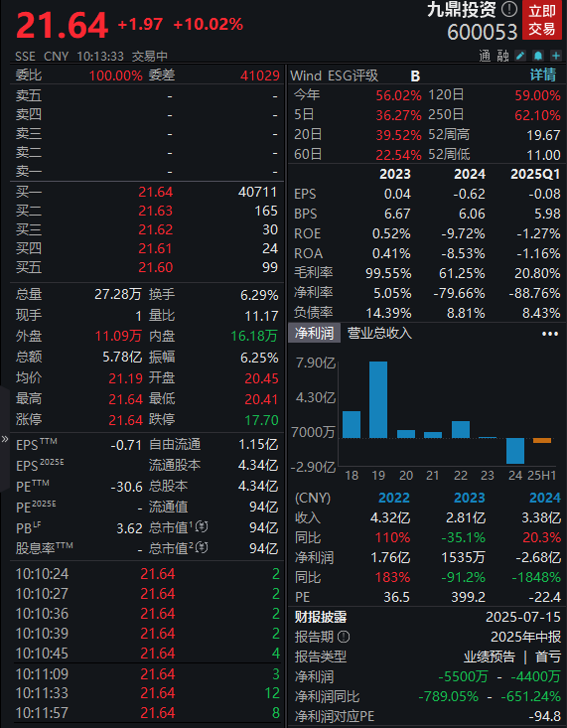Open the ESG rating 详情 link
567x728 pixels.
coord(543,74)
